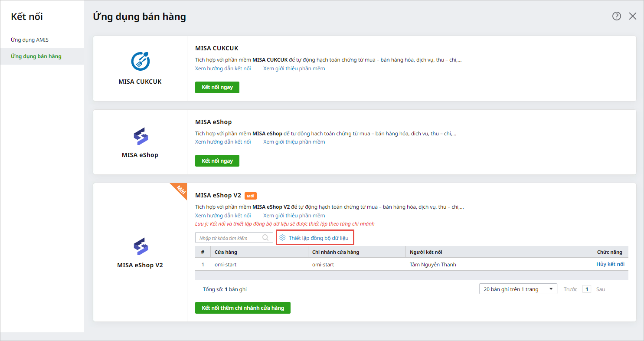Go to previous page with Trước

[x=570, y=289]
